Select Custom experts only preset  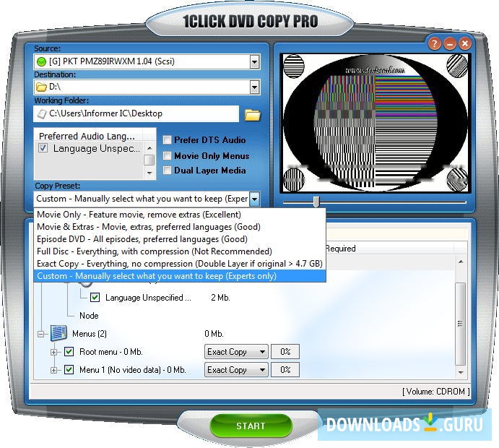pyautogui.click(x=180, y=276)
